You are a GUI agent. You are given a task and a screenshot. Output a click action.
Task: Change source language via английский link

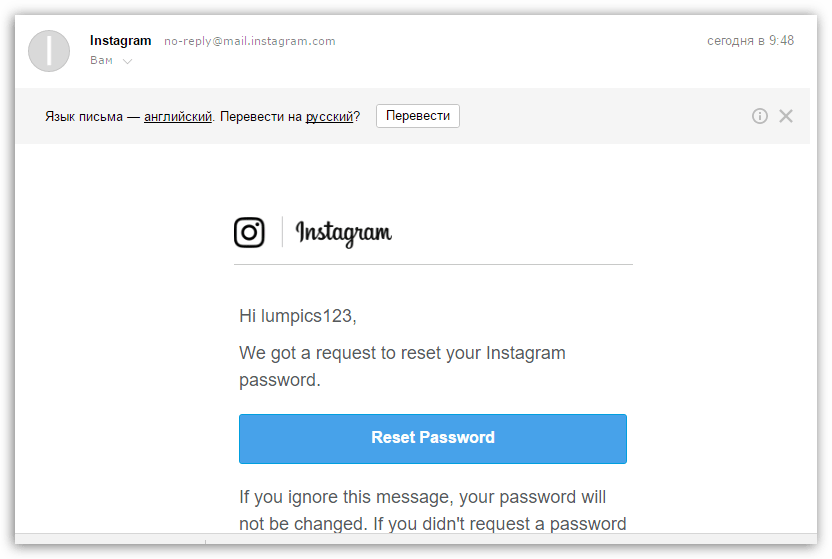177,116
